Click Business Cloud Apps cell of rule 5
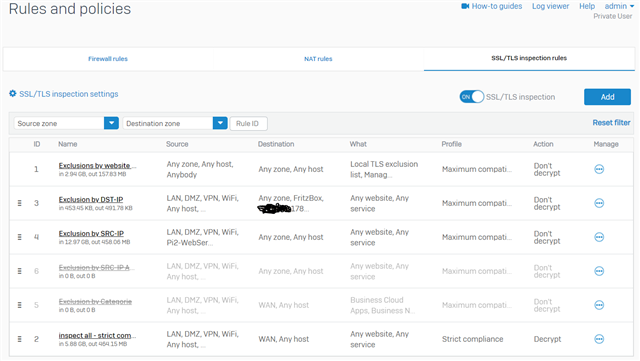 [x=382, y=305]
